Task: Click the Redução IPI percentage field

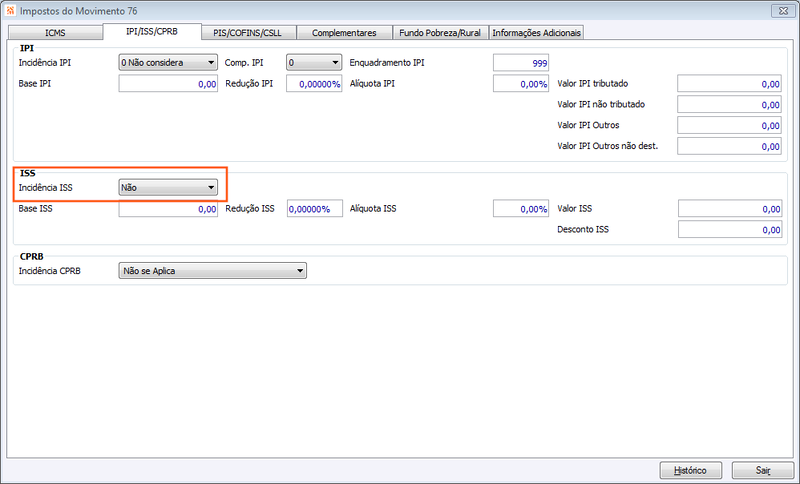Action: [x=314, y=84]
